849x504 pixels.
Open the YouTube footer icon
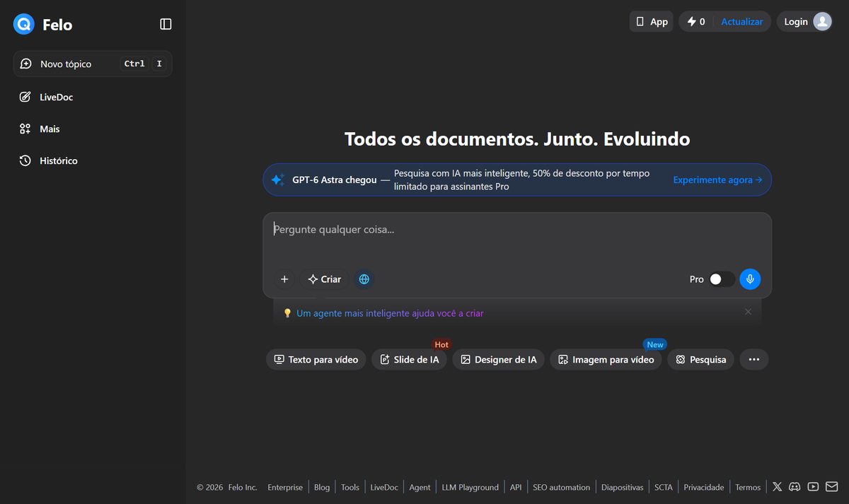click(813, 486)
